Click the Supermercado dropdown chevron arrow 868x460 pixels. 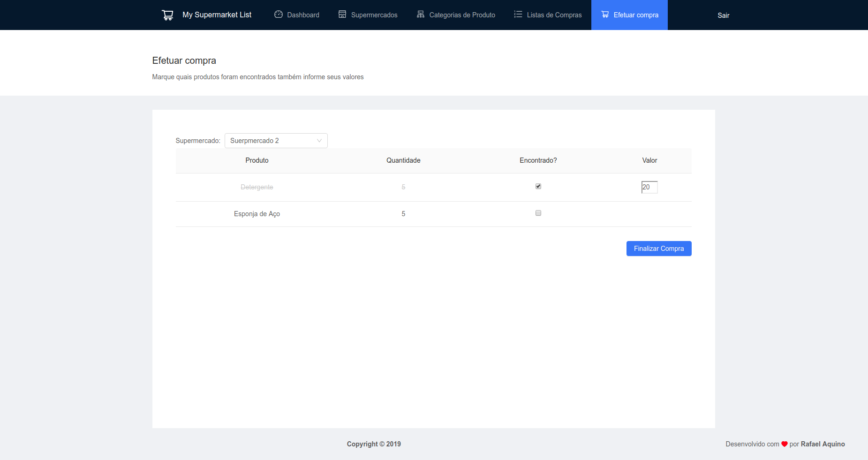pos(319,141)
